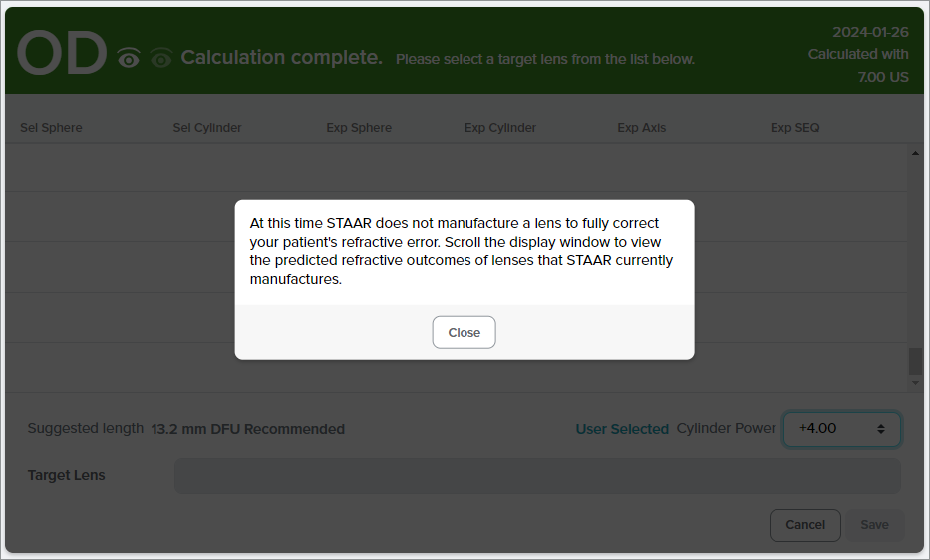Click the 2024-01-26 calculation date
This screenshot has height=560, width=930.
click(869, 32)
